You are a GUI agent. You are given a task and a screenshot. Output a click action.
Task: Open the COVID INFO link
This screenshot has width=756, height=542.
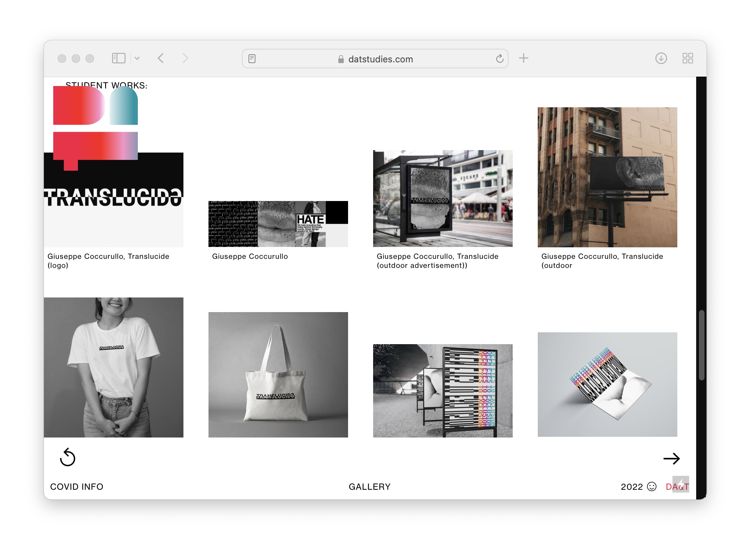(x=77, y=487)
